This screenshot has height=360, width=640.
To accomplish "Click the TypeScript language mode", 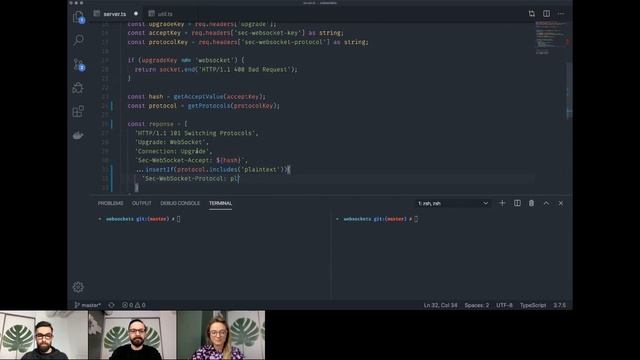I will (533, 305).
